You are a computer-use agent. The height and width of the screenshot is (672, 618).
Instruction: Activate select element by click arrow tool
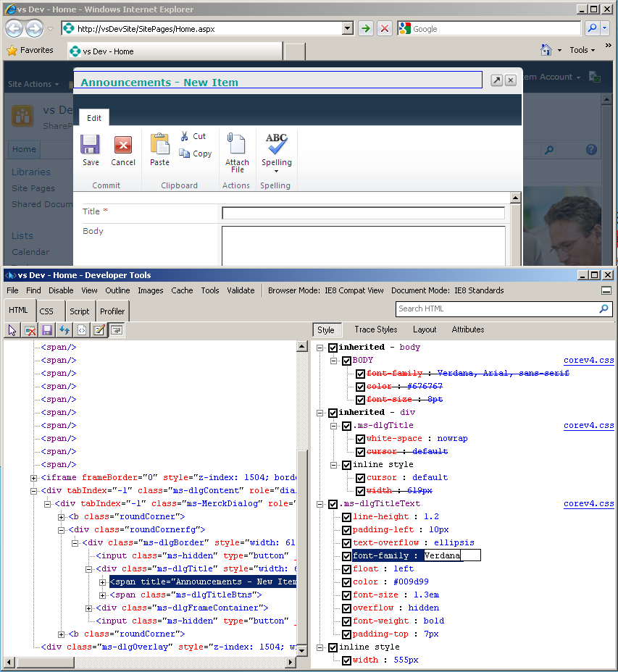click(12, 330)
